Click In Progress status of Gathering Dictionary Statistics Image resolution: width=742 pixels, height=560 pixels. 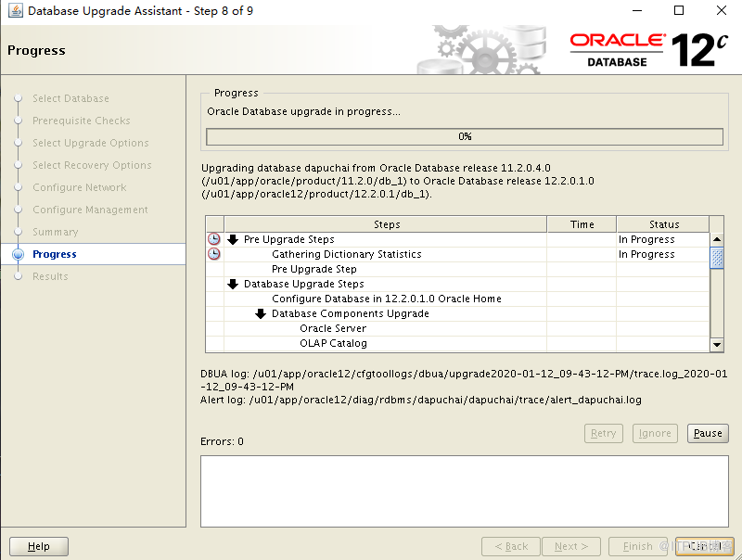pos(646,254)
